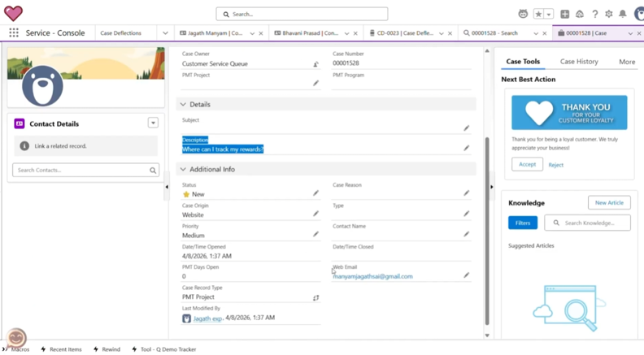644x355 pixels.
Task: Open Jagath Manyam tab actions chevron
Action: coord(252,33)
